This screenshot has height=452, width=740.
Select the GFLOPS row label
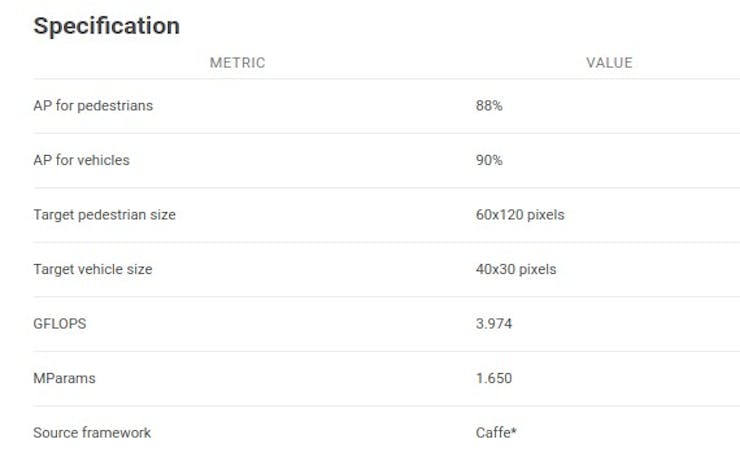[x=60, y=324]
